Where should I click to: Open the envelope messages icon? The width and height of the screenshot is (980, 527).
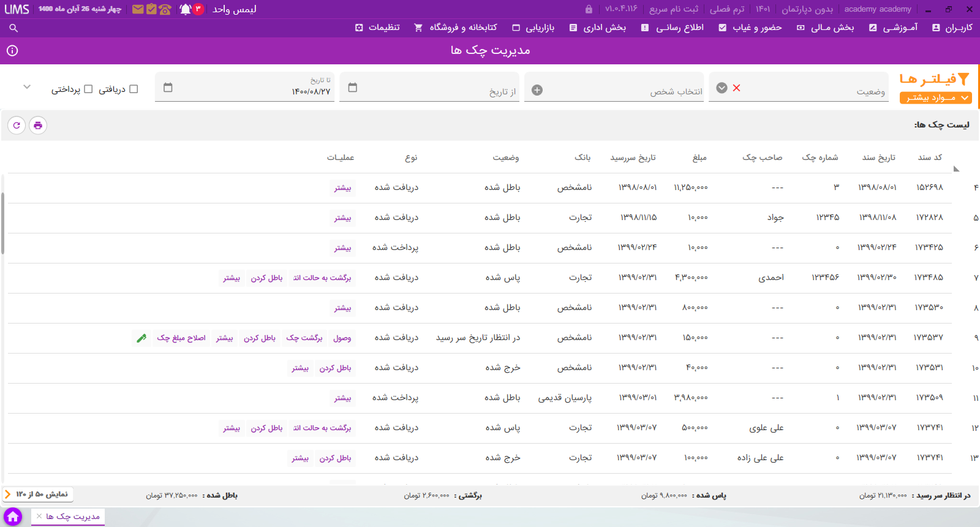click(138, 9)
